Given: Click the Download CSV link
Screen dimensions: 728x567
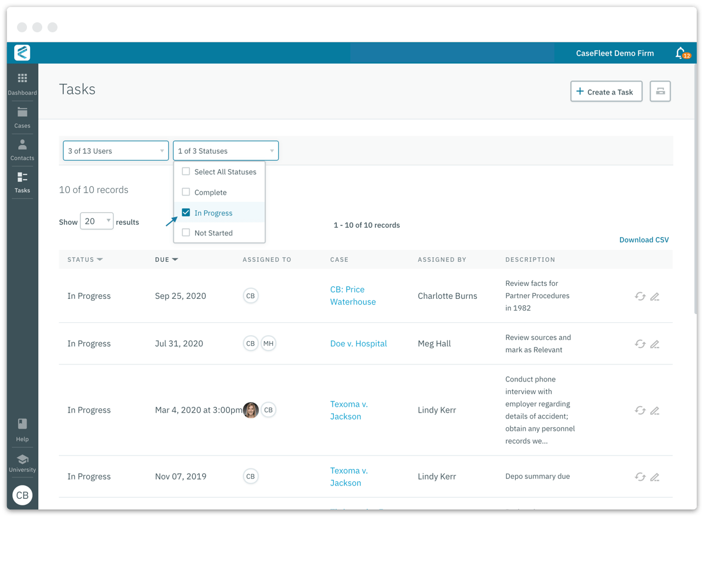Looking at the screenshot, I should point(644,239).
